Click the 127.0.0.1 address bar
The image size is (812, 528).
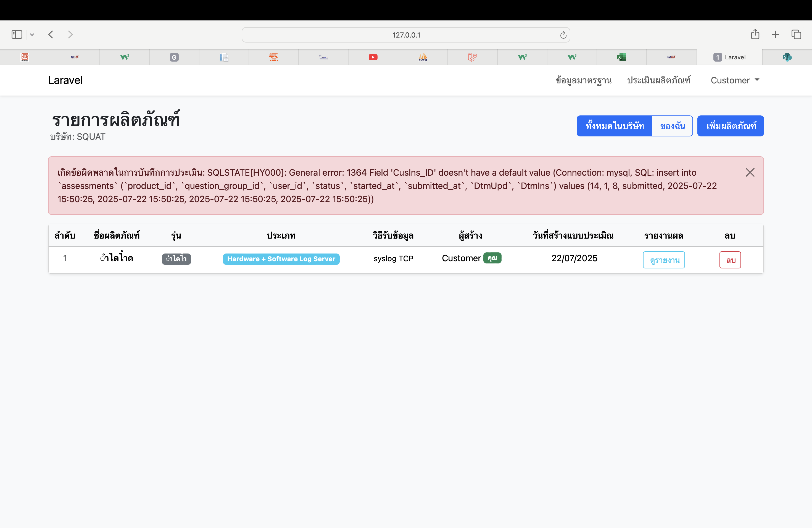coord(406,35)
